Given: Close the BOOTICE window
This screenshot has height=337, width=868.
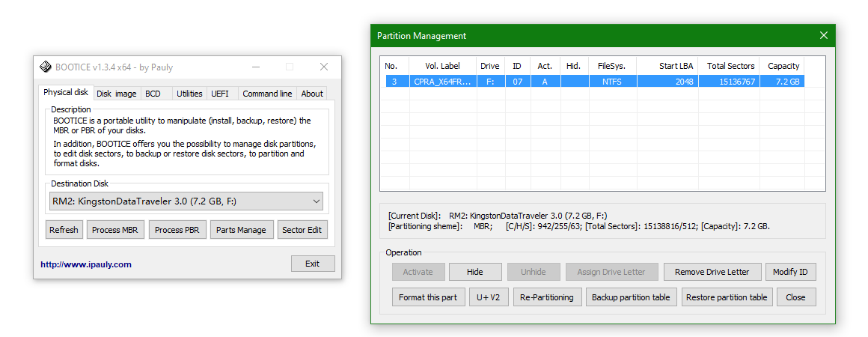Looking at the screenshot, I should click(324, 67).
